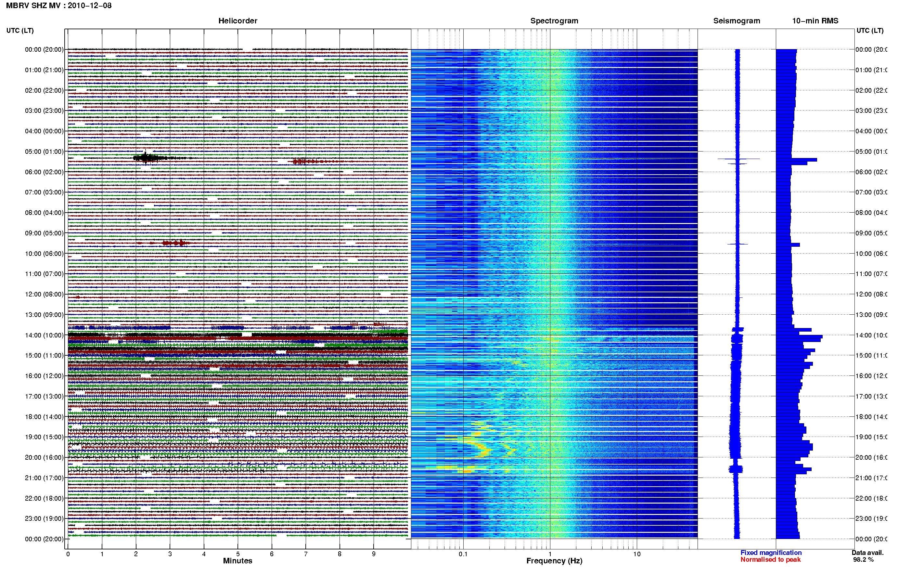Click left-axis time label '19:00 (15:00)'
This screenshot has height=578, width=924.
(44, 437)
